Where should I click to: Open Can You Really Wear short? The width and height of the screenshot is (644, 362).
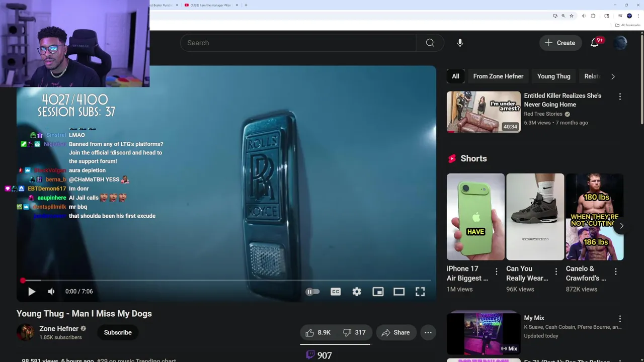tap(535, 217)
